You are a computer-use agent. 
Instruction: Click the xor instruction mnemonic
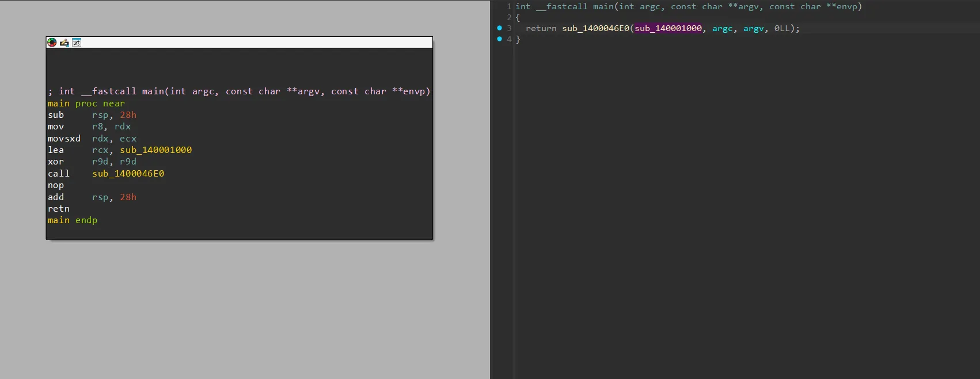pos(56,162)
